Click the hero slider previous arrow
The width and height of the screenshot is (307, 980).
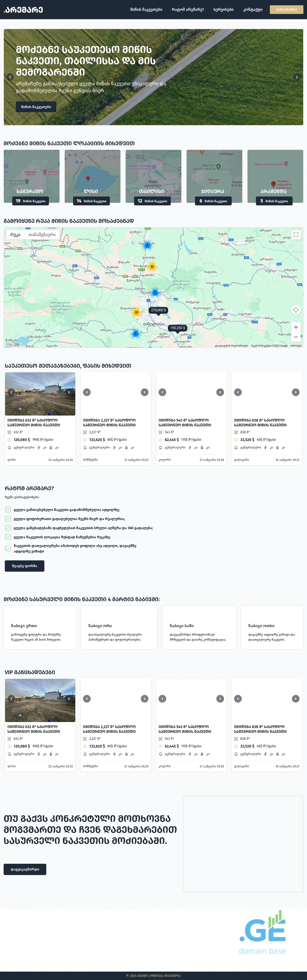point(10,77)
